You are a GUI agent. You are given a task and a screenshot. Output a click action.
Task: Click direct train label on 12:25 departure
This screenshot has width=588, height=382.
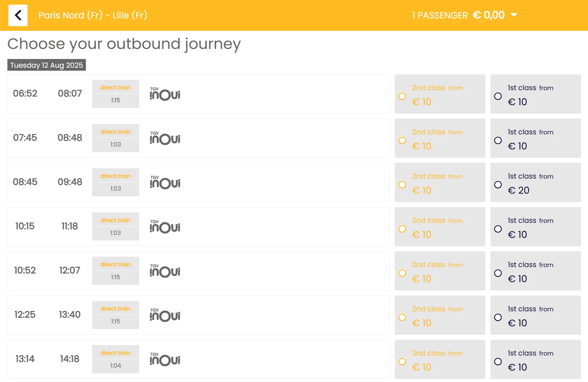click(x=115, y=309)
